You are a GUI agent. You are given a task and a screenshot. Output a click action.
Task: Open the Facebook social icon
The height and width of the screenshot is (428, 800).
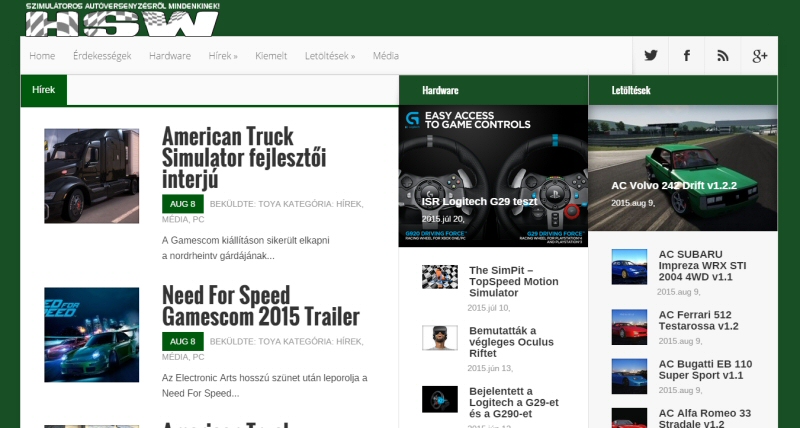tap(687, 56)
